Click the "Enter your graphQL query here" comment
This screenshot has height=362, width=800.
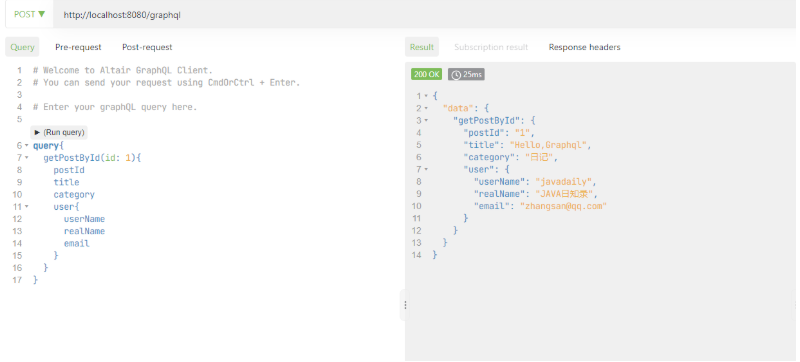pyautogui.click(x=115, y=107)
